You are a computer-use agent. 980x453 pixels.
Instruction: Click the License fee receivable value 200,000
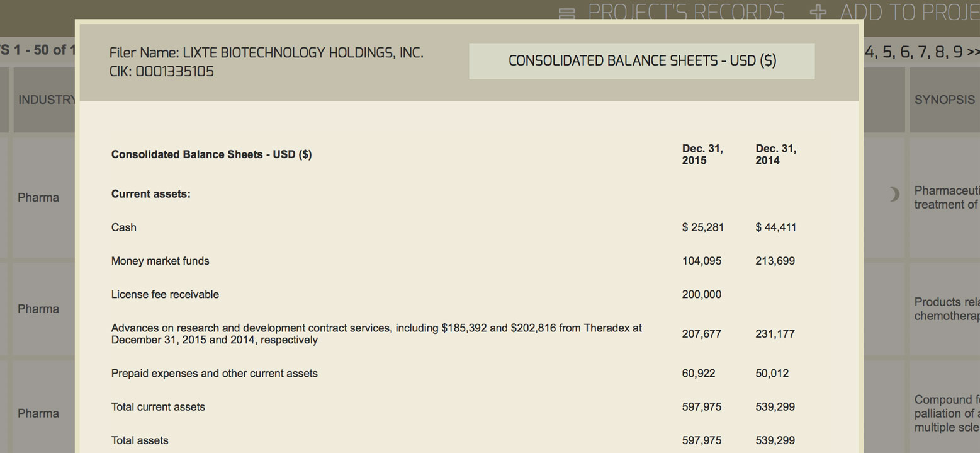coord(701,294)
